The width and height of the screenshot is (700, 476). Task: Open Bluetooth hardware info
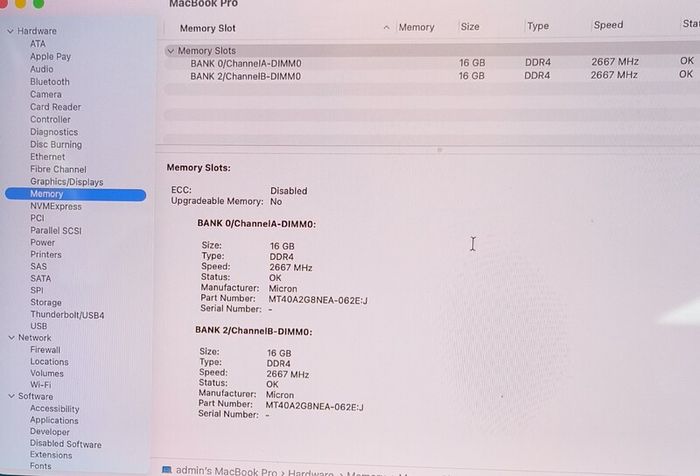[x=50, y=82]
